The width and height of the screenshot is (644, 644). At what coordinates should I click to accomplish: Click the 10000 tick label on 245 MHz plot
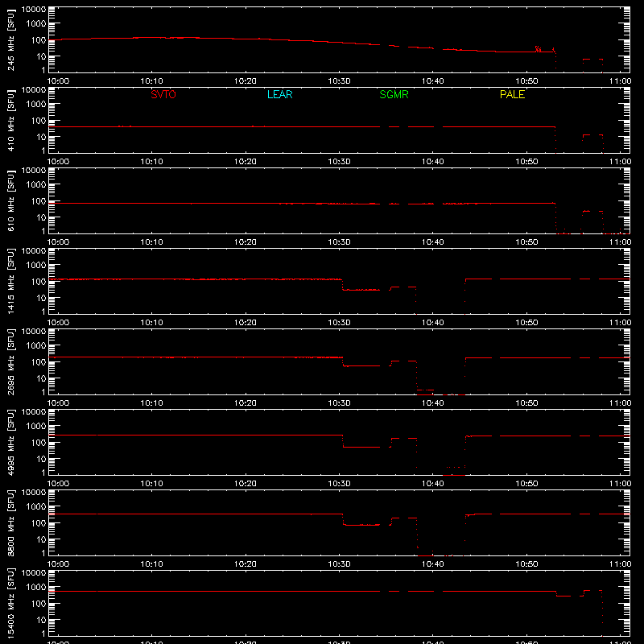[34, 10]
